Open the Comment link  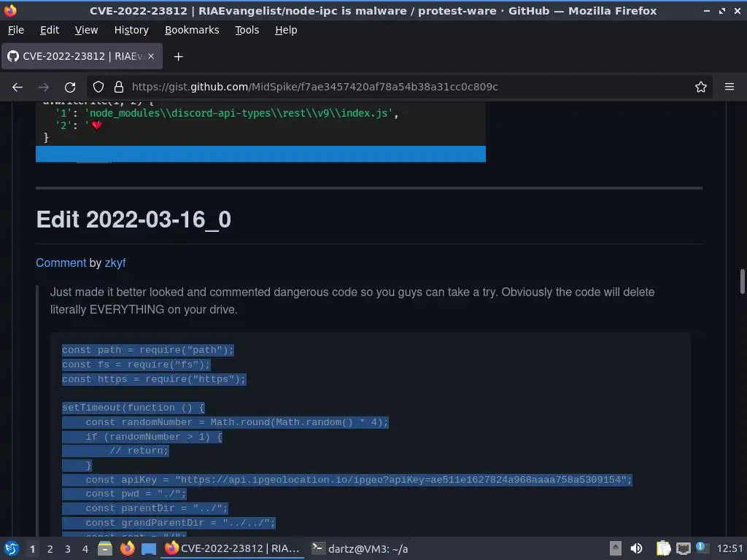pos(61,262)
